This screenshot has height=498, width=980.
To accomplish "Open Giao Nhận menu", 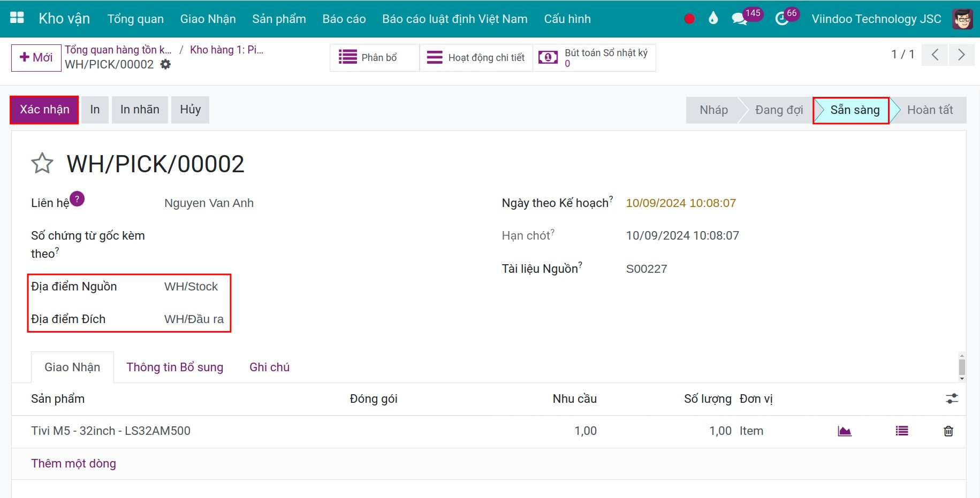I will click(208, 19).
